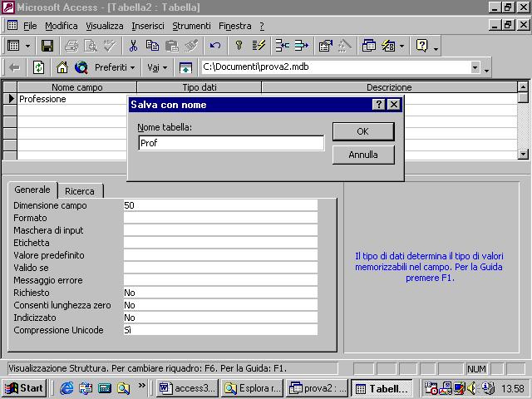Screen dimensions: 532x399
Task: Click the Compressione Unicode value Sì
Action: pos(220,330)
